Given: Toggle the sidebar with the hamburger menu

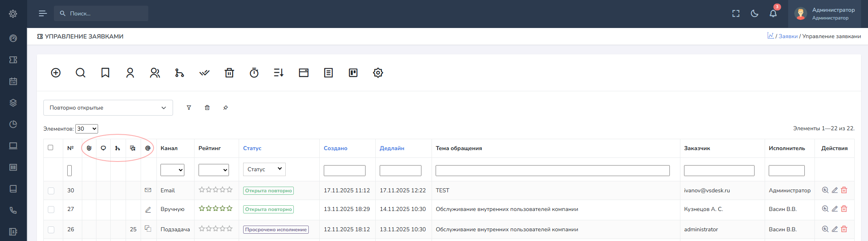Looking at the screenshot, I should point(43,13).
